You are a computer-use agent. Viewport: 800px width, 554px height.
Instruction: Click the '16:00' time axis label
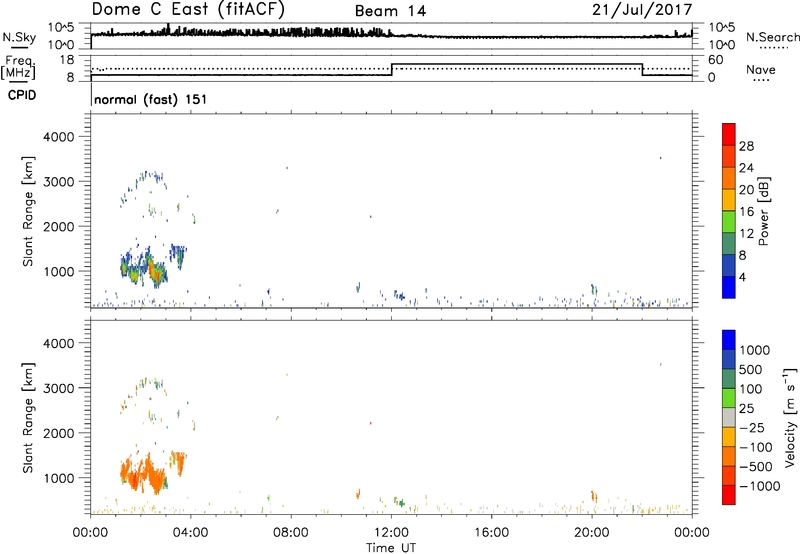491,533
